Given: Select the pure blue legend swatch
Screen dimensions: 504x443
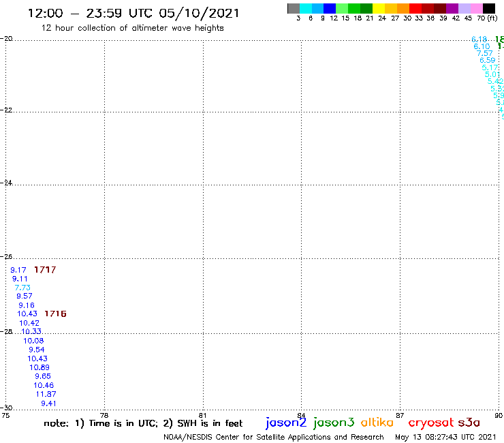Looking at the screenshot, I should point(330,8).
